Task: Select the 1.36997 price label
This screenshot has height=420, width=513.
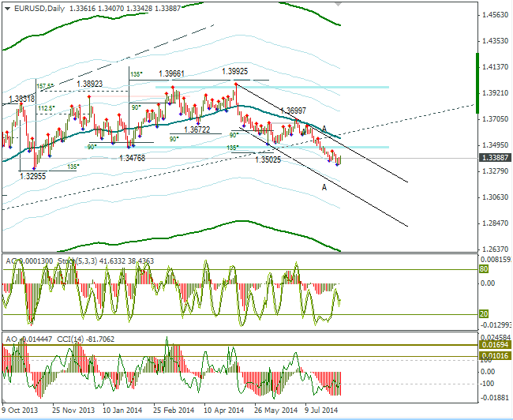Action: pos(294,111)
